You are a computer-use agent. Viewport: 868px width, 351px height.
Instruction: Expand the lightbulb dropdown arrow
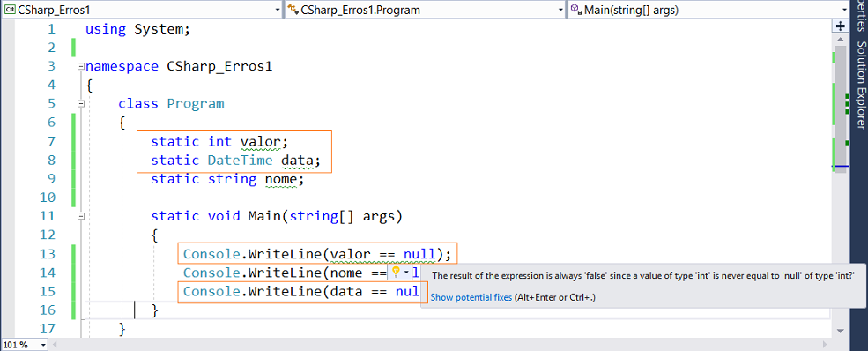(x=407, y=273)
